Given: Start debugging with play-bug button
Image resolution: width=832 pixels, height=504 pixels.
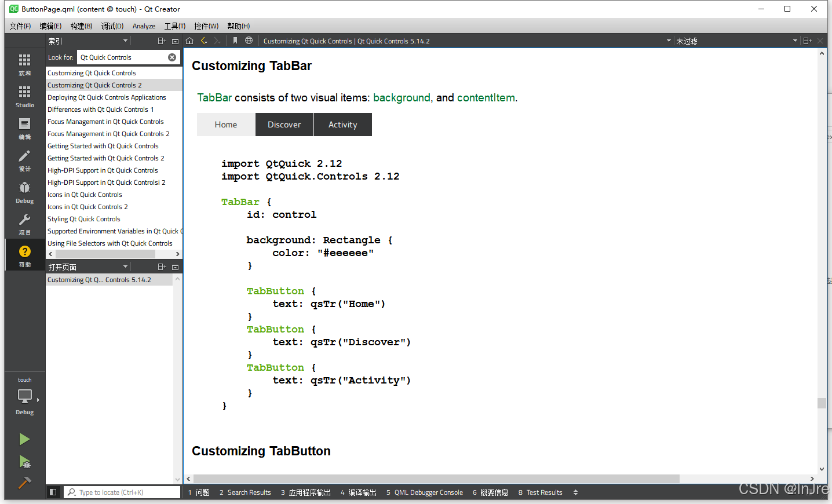Looking at the screenshot, I should click(24, 461).
